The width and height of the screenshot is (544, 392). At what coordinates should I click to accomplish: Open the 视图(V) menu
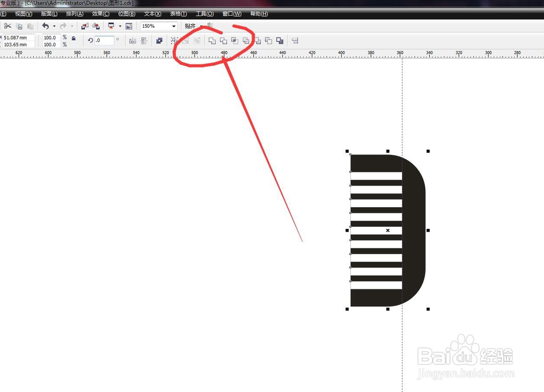[x=23, y=14]
